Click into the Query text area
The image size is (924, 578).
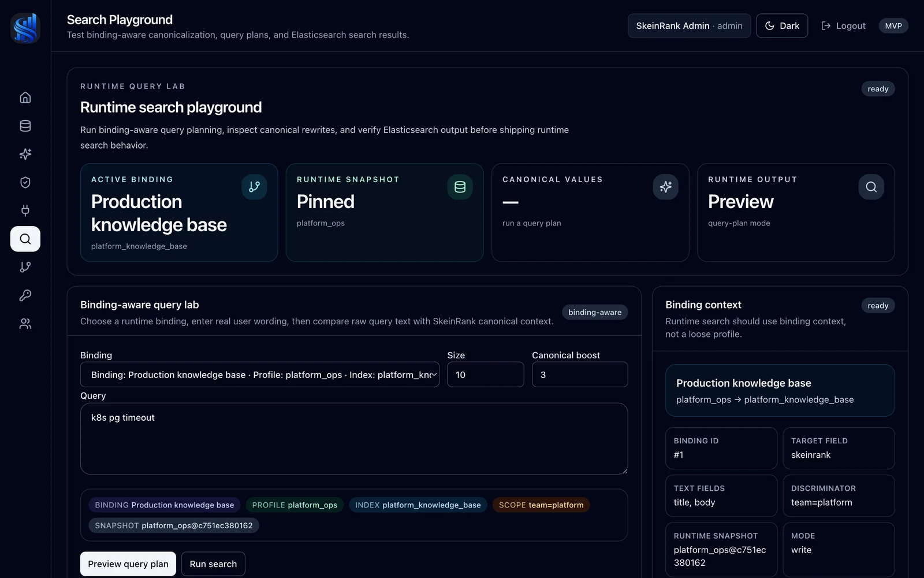point(353,439)
